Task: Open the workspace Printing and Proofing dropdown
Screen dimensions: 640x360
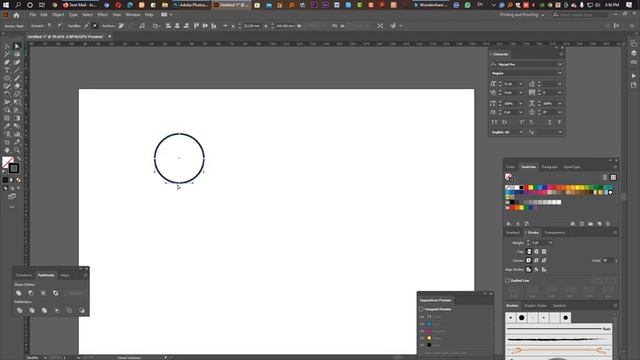Action: [x=522, y=15]
